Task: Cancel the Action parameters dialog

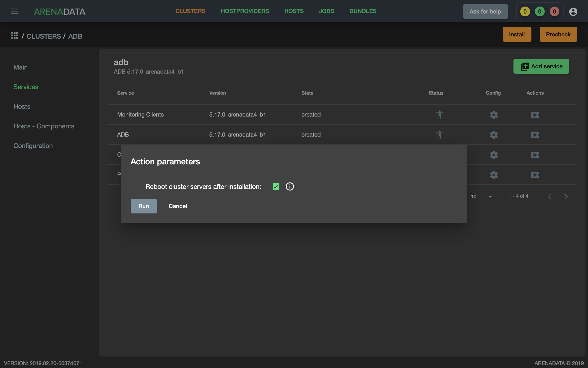Action: tap(178, 206)
